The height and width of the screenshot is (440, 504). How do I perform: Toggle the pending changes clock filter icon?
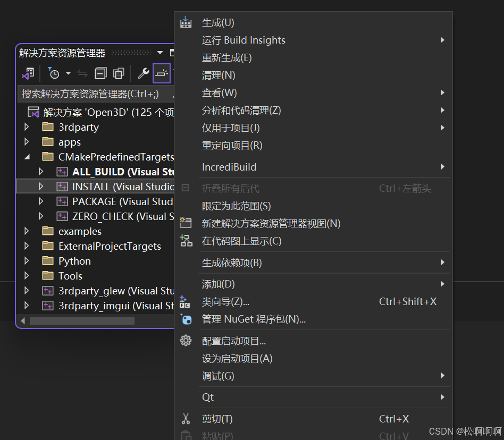(x=55, y=73)
